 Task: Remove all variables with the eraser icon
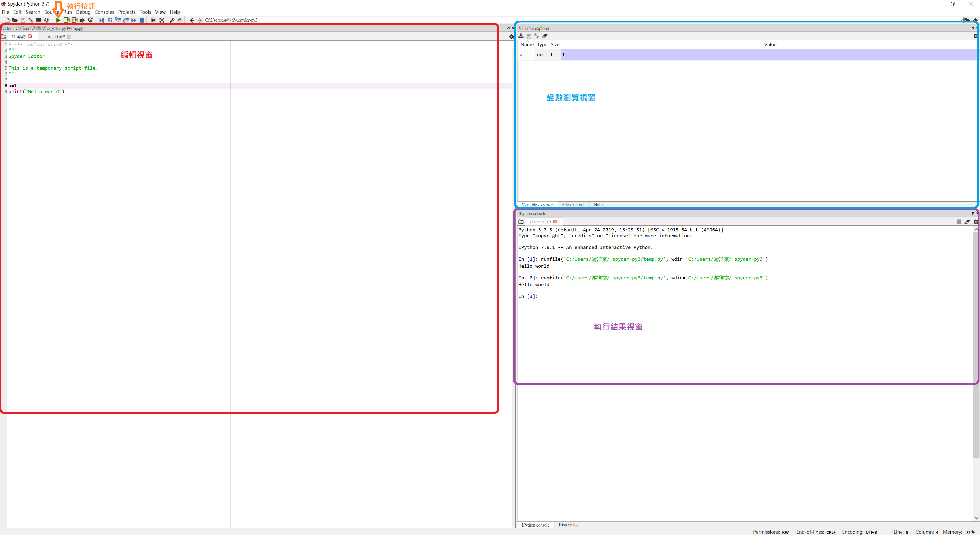click(545, 36)
